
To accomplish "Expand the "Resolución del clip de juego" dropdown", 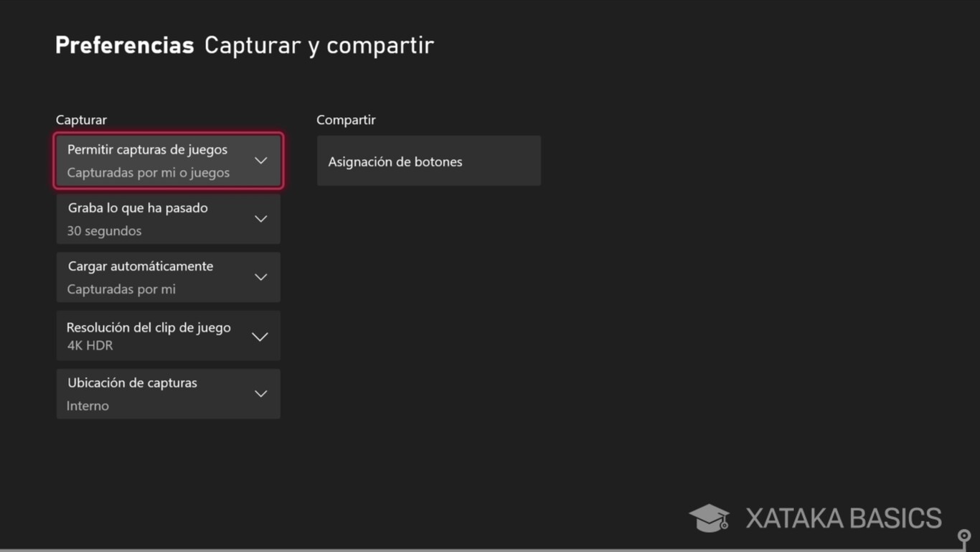I will point(168,335).
